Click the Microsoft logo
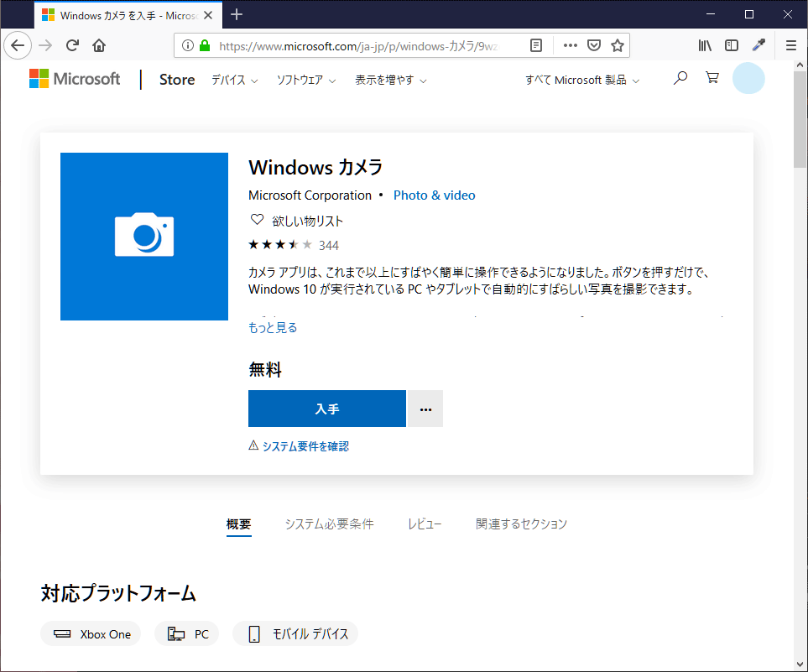Screen dimensions: 808x672 point(75,79)
